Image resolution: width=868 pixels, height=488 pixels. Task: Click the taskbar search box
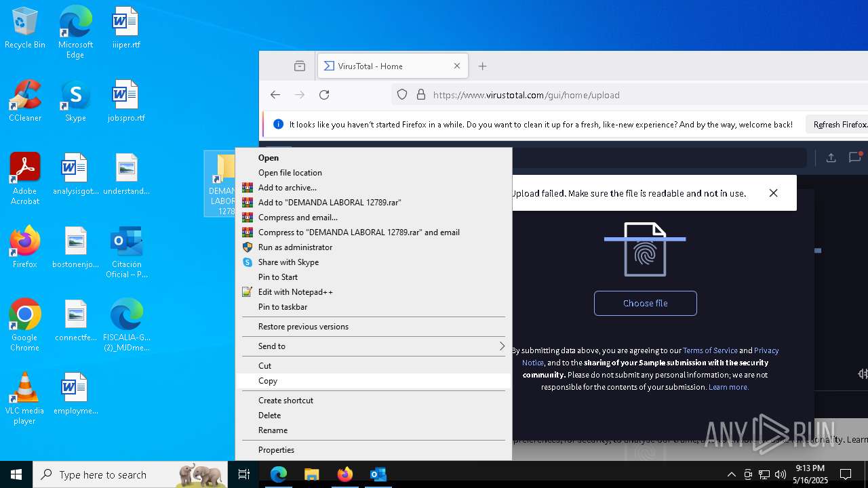[130, 474]
